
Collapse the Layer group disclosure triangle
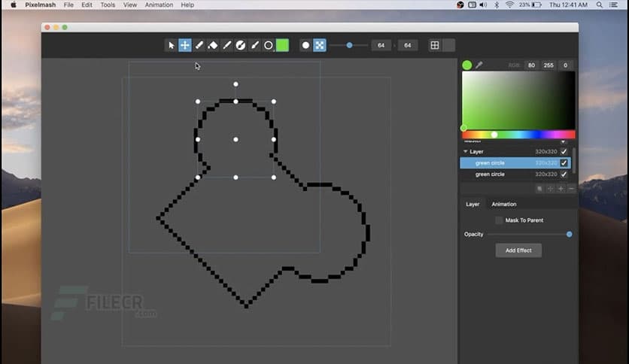[465, 151]
